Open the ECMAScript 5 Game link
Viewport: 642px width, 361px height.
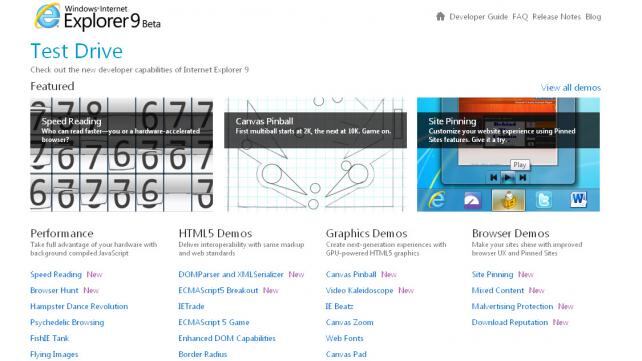[214, 323]
